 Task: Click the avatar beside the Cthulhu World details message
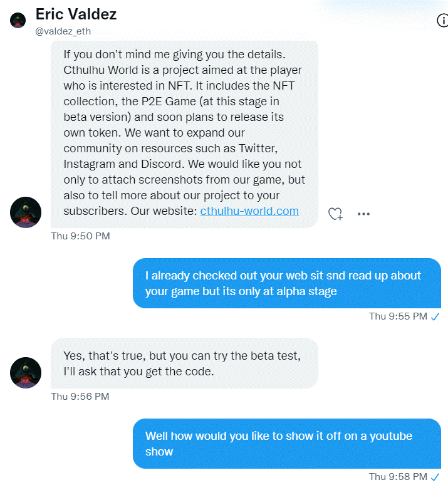tap(26, 212)
